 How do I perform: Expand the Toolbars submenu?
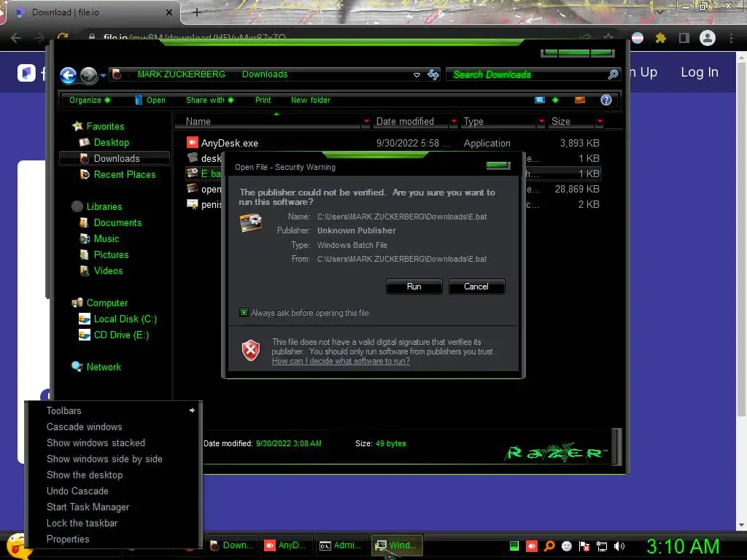113,411
